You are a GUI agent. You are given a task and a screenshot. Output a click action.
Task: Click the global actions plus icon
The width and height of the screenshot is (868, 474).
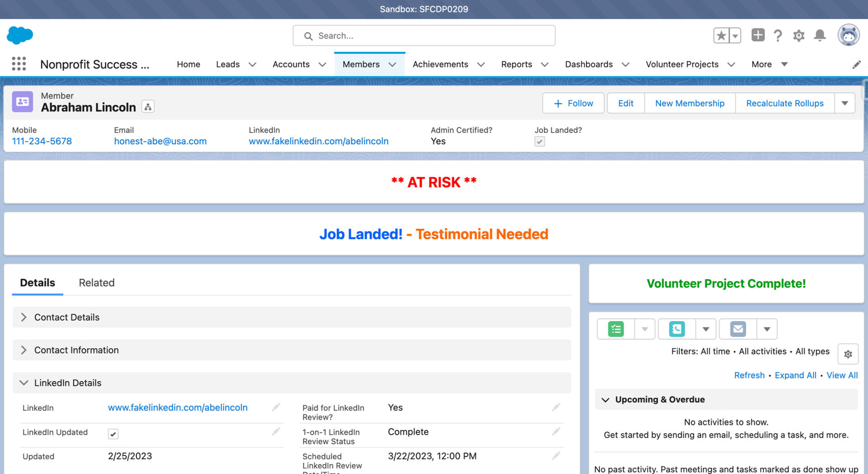click(x=758, y=35)
